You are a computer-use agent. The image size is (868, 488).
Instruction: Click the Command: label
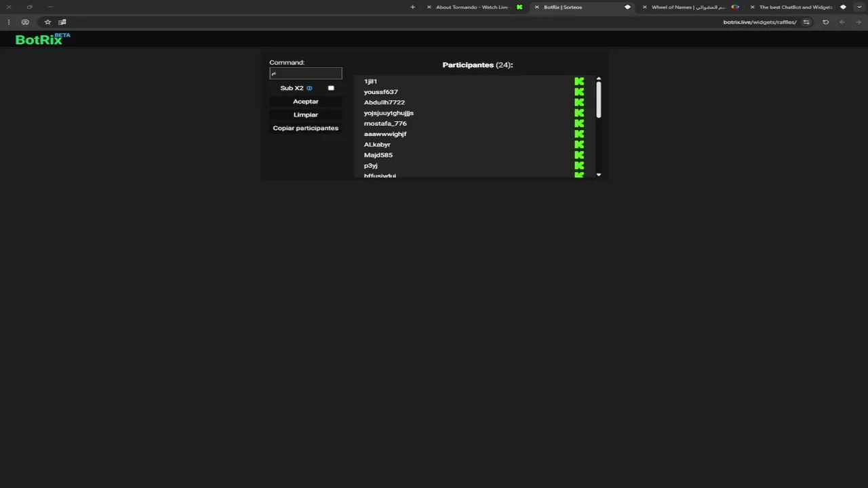point(287,62)
